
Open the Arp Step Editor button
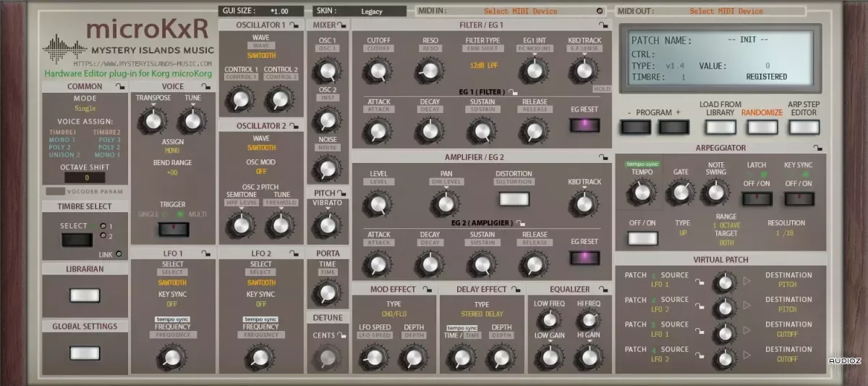804,127
